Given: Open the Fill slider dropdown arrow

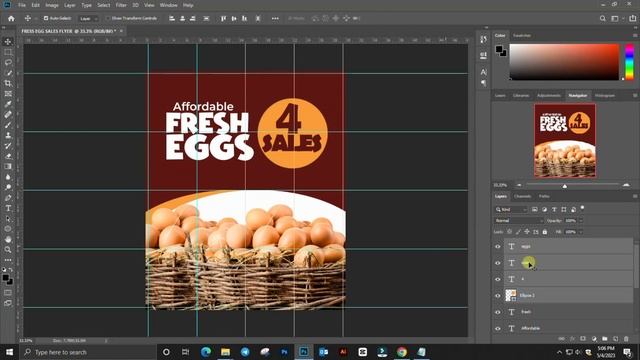Looking at the screenshot, I should pyautogui.click(x=581, y=232).
